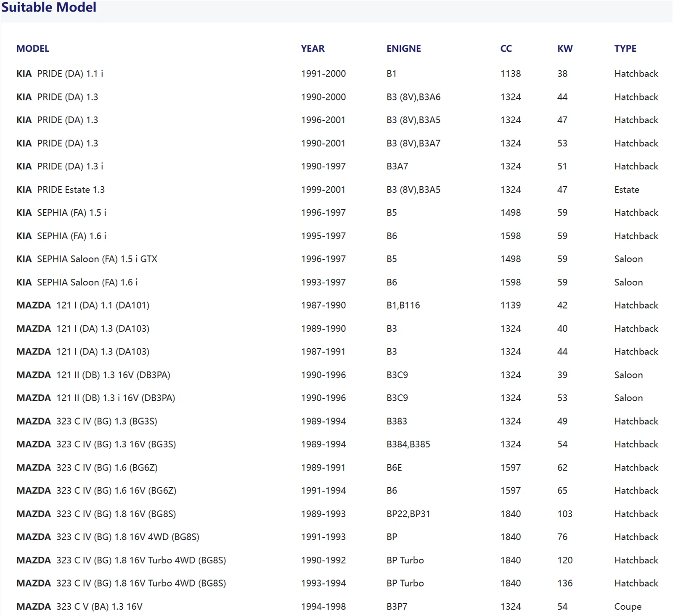Select 'MAZDA 121 I (DA) 1.1 (DA101)'
Screen dimensions: 673x616
83,305
